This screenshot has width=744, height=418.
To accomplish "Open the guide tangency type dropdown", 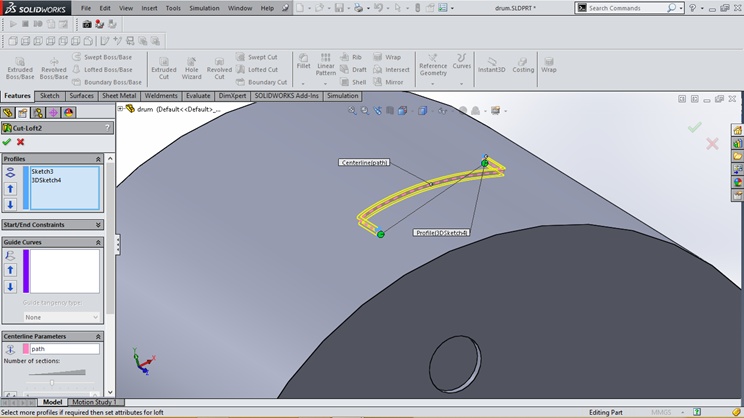I will tap(61, 317).
